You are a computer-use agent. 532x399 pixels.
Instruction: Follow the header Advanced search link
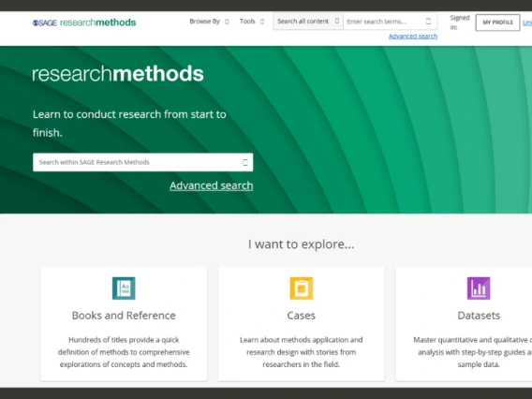pos(413,37)
